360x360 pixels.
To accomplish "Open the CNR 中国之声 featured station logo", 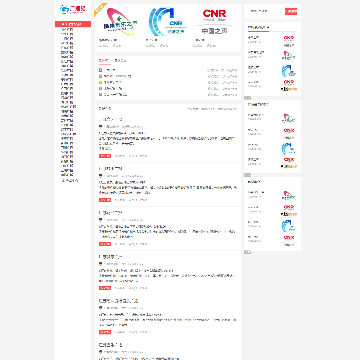I will 214,22.
